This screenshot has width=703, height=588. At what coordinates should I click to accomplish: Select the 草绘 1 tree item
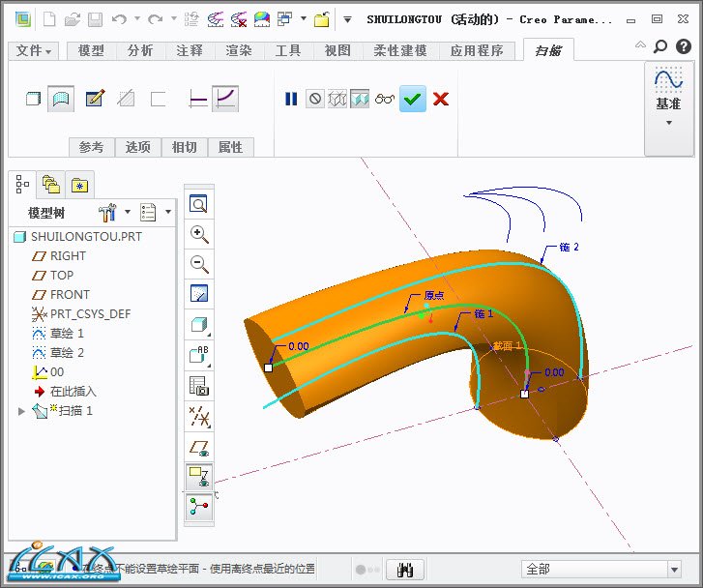click(67, 334)
